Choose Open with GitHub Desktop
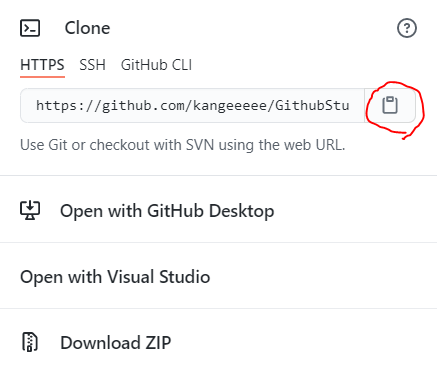438x367 pixels. pos(219,210)
